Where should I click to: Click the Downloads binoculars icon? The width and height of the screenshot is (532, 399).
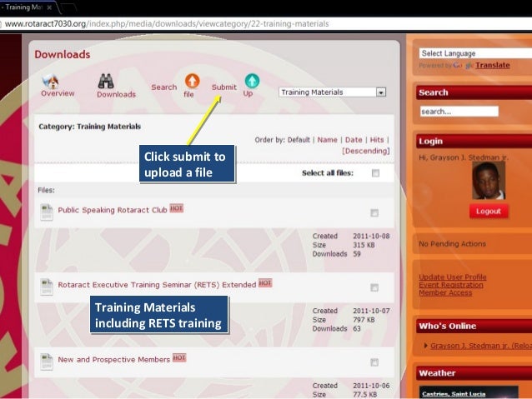106,81
